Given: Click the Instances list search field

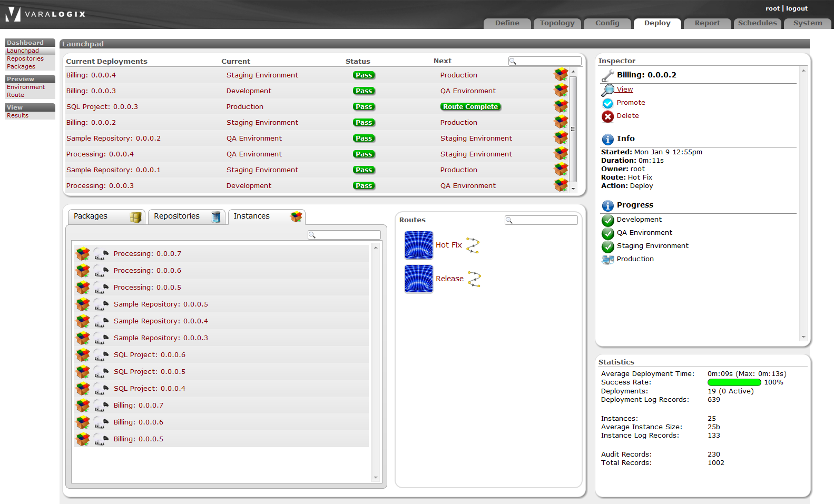Looking at the screenshot, I should tap(344, 235).
